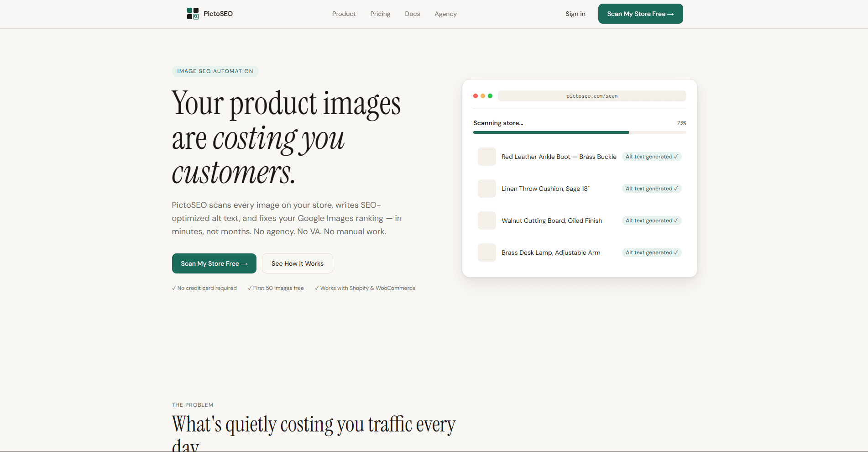The height and width of the screenshot is (452, 868).
Task: Click Alt text generated badge for Desk Lamp
Action: coord(652,252)
